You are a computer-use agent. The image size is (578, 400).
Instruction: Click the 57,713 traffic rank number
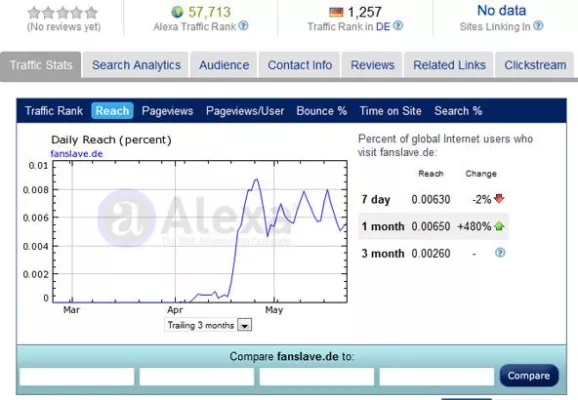click(x=209, y=12)
